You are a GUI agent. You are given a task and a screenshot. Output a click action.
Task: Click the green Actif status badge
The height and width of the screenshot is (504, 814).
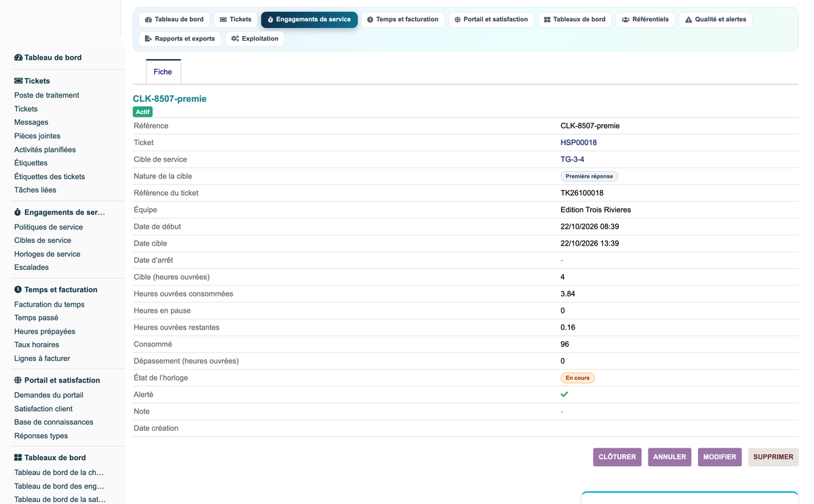[x=143, y=112]
